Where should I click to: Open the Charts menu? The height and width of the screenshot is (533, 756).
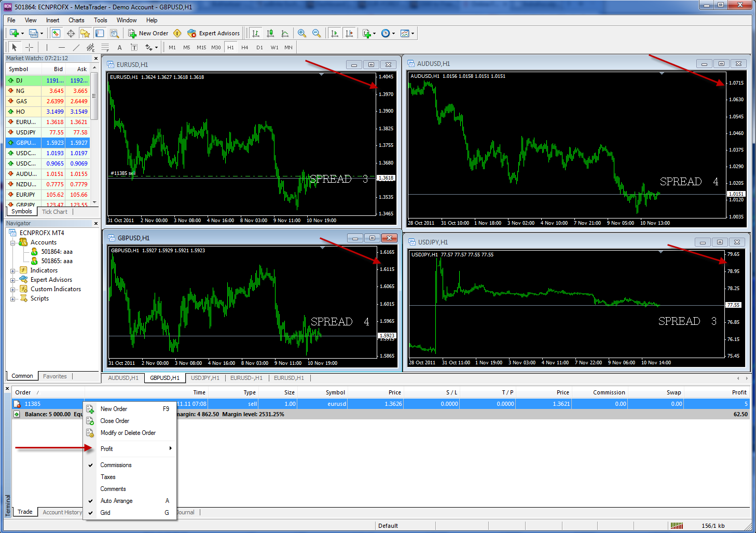(x=76, y=20)
